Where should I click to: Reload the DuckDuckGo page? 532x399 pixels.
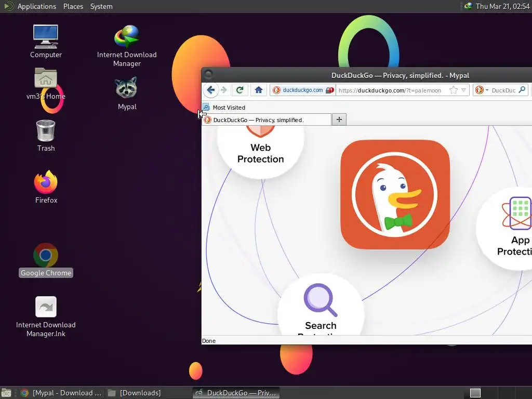(x=240, y=90)
